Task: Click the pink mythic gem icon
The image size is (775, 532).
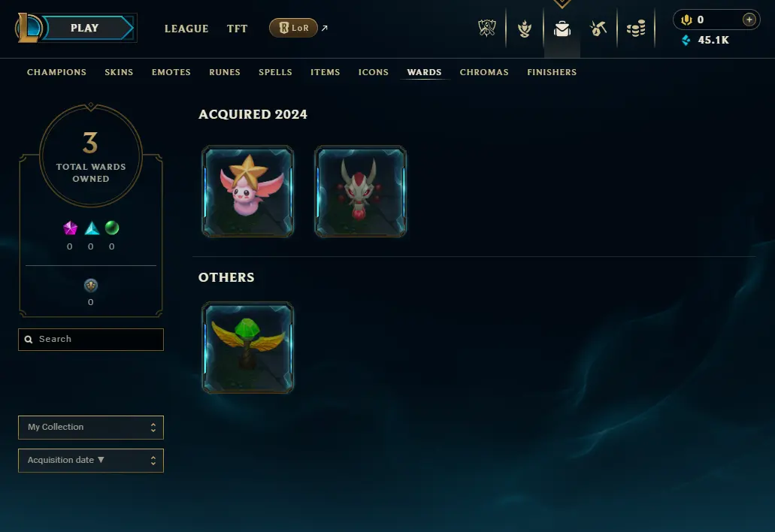Action: [x=70, y=228]
